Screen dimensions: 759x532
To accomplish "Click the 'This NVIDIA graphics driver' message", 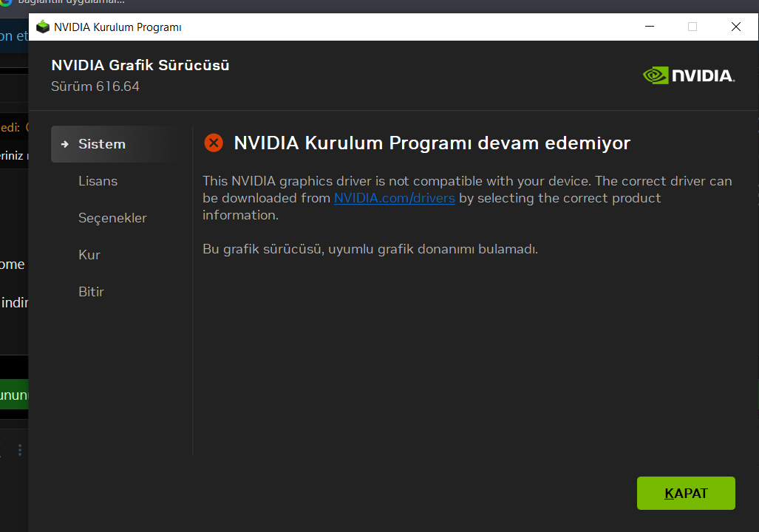I will (467, 198).
